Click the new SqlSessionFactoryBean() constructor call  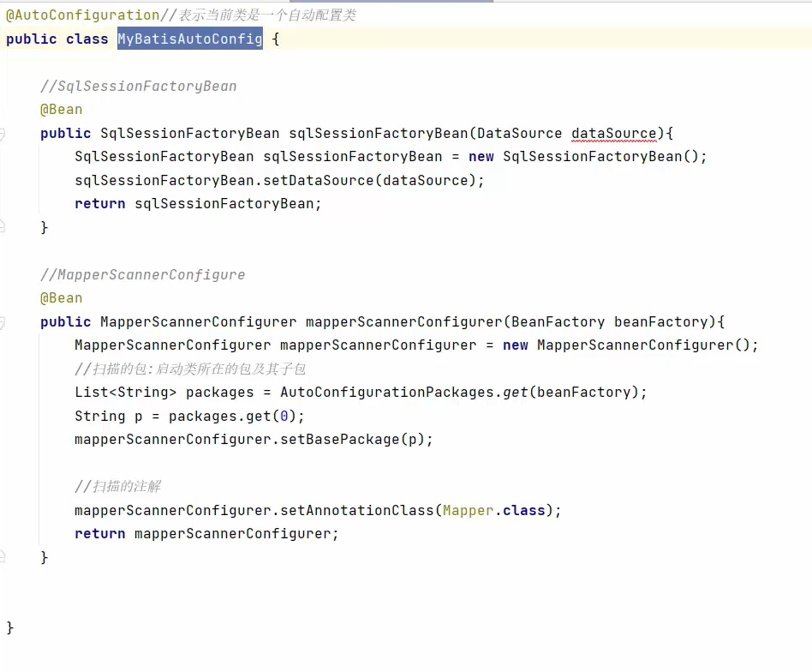coord(588,157)
